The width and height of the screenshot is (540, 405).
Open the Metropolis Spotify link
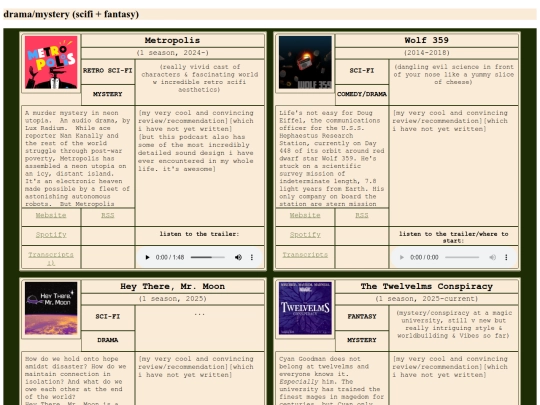click(x=51, y=235)
